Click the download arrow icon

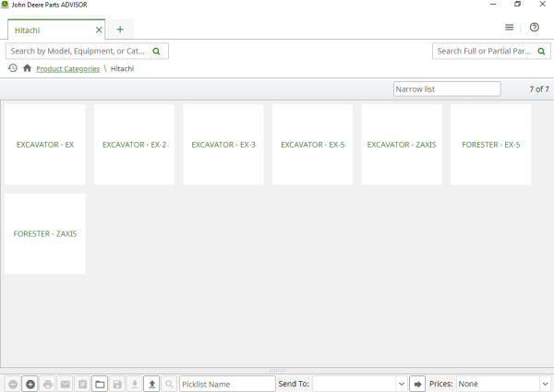point(134,384)
